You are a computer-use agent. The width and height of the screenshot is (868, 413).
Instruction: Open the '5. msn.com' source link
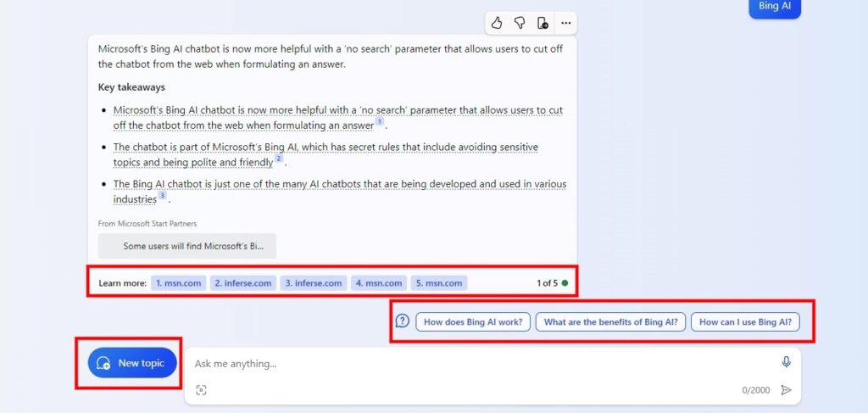[x=439, y=283]
